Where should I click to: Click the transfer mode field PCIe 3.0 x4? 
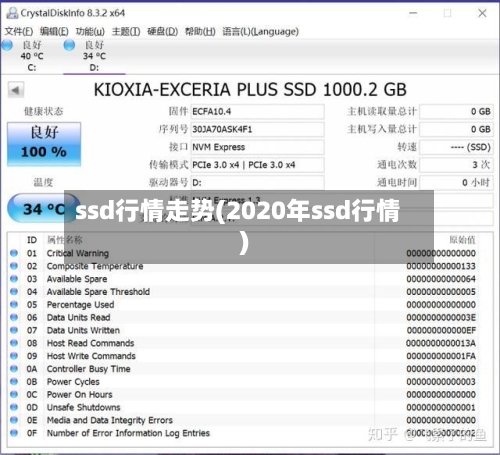257,165
